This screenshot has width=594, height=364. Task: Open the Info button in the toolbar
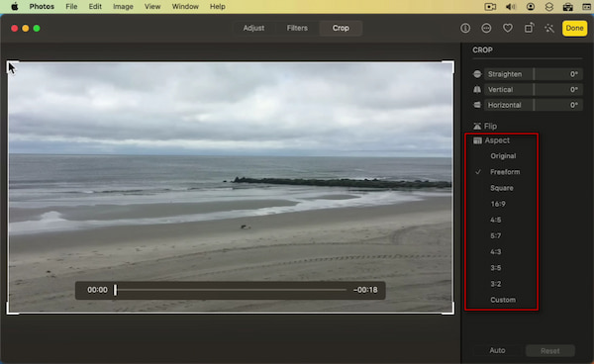[x=465, y=28]
